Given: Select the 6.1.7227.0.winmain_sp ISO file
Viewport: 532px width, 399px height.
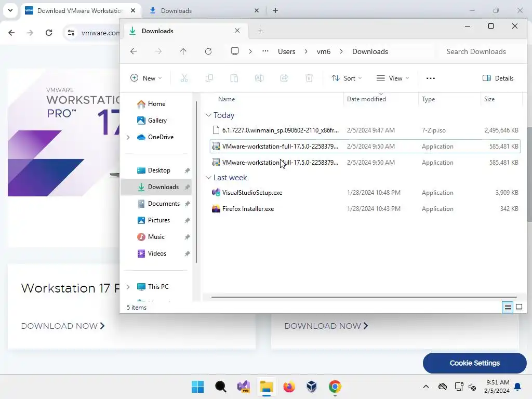Looking at the screenshot, I should tap(365, 130).
